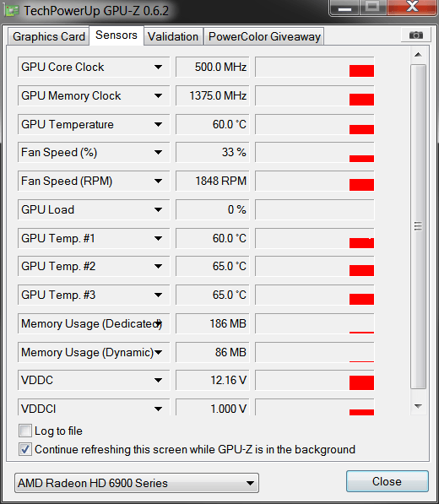Image resolution: width=439 pixels, height=504 pixels.
Task: Uncheck Continue refreshing in background option
Action: (x=25, y=449)
